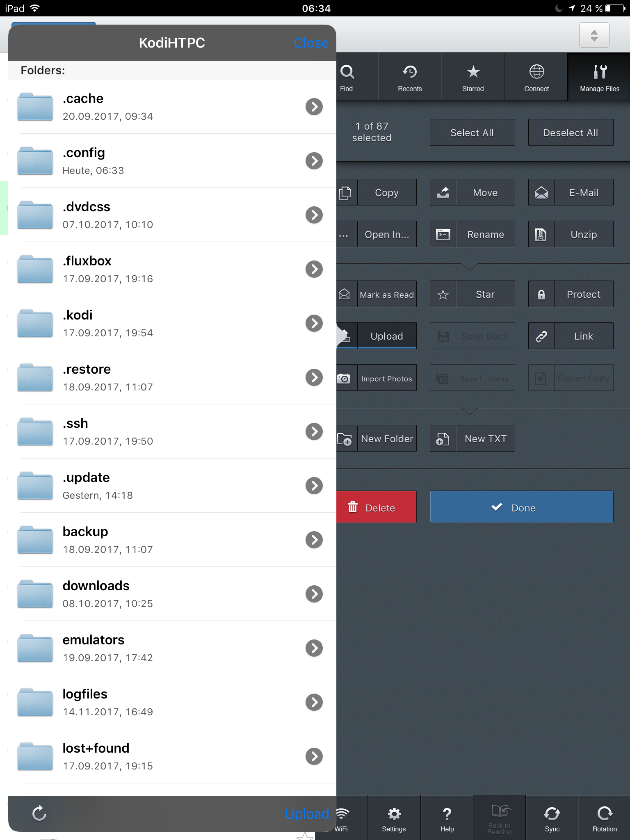Click the Link chain icon
This screenshot has height=840, width=630.
coord(541,336)
